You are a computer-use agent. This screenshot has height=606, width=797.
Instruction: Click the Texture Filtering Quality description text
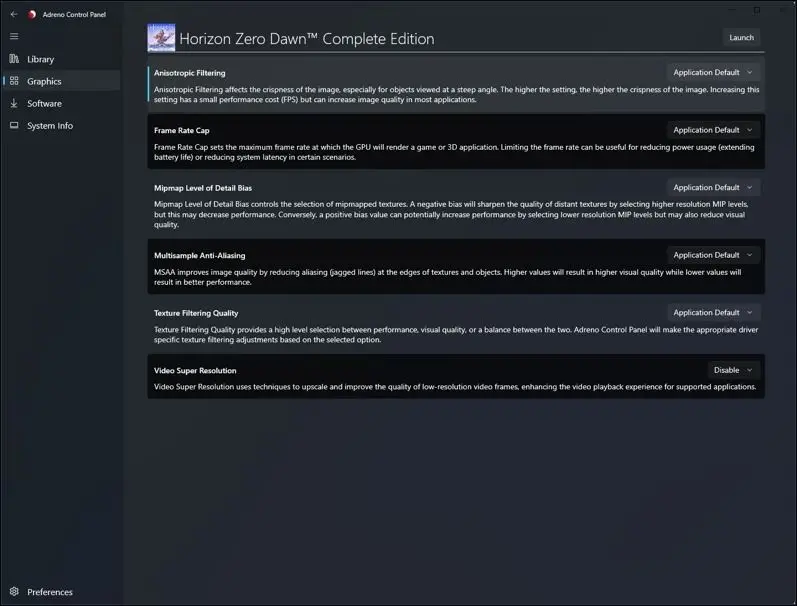click(456, 335)
